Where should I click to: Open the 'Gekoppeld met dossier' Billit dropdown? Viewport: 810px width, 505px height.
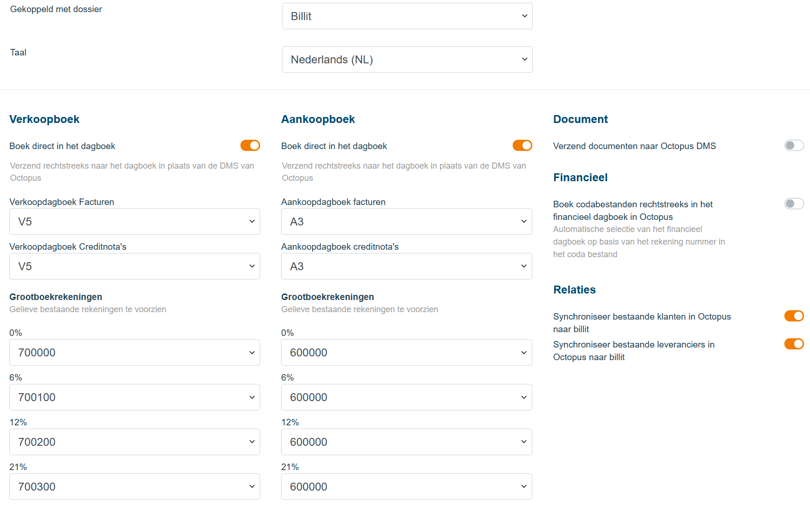pos(407,16)
